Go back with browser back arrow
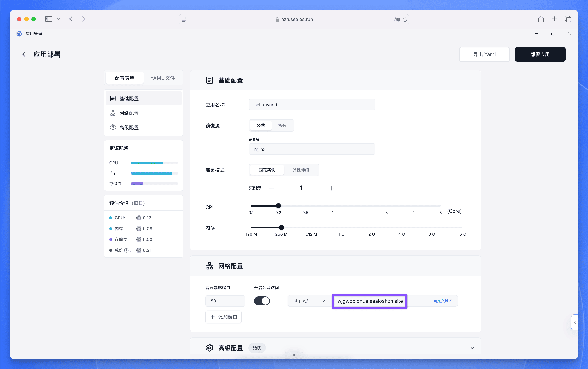 71,19
